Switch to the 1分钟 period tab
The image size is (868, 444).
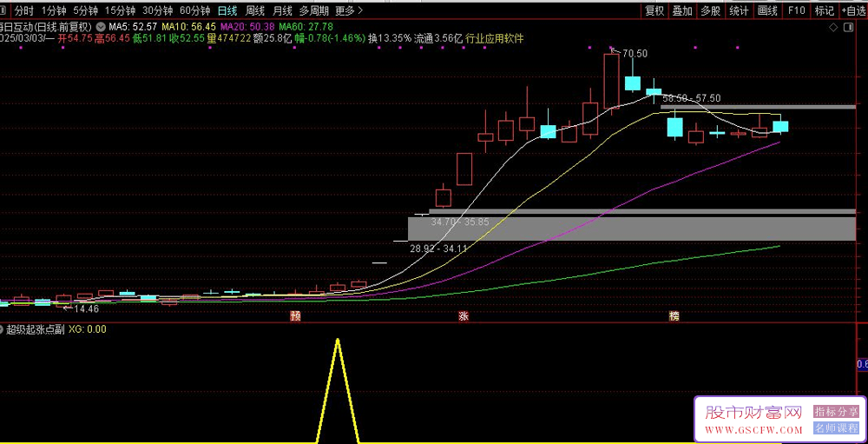coord(53,10)
